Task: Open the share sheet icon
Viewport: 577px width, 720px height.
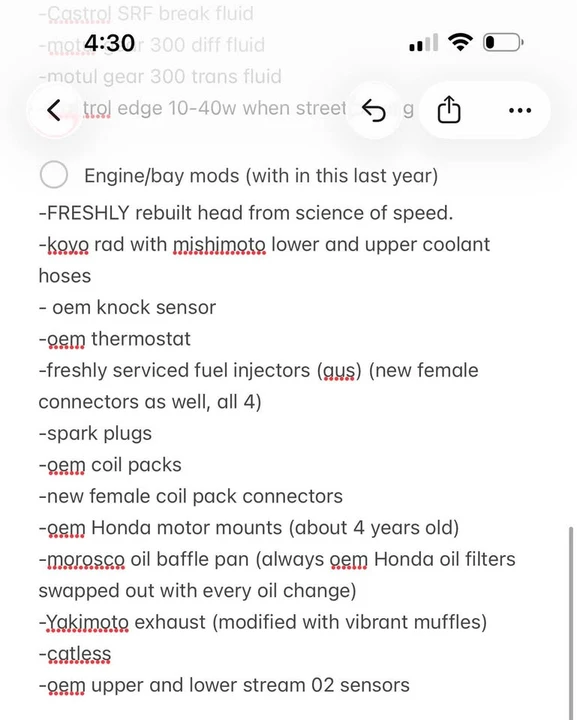Action: (449, 110)
